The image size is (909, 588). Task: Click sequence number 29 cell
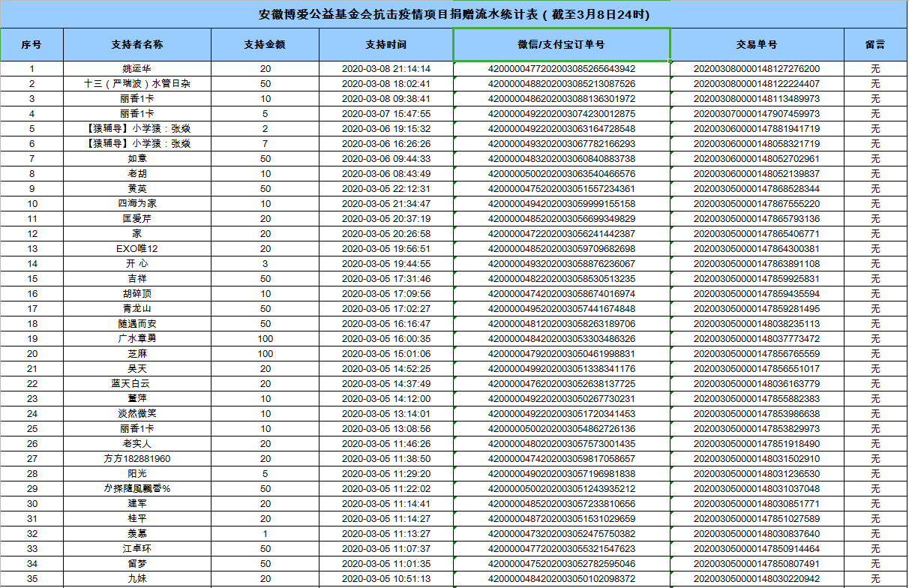point(31,489)
